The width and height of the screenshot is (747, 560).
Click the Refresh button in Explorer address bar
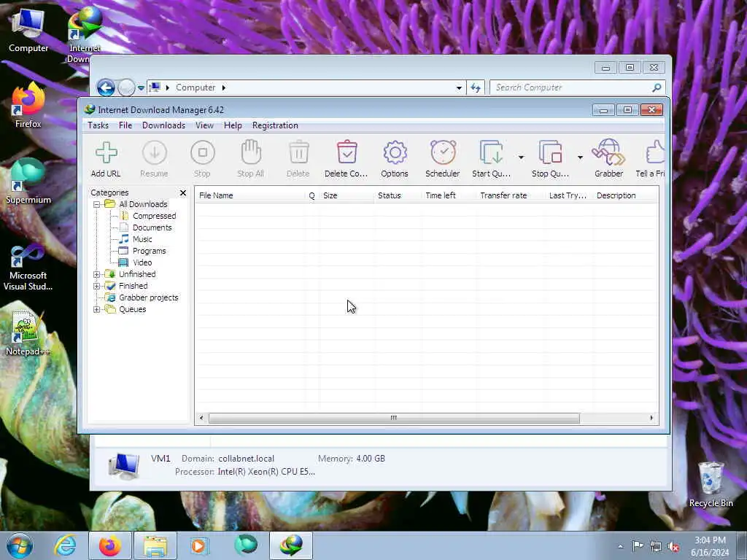pos(476,87)
